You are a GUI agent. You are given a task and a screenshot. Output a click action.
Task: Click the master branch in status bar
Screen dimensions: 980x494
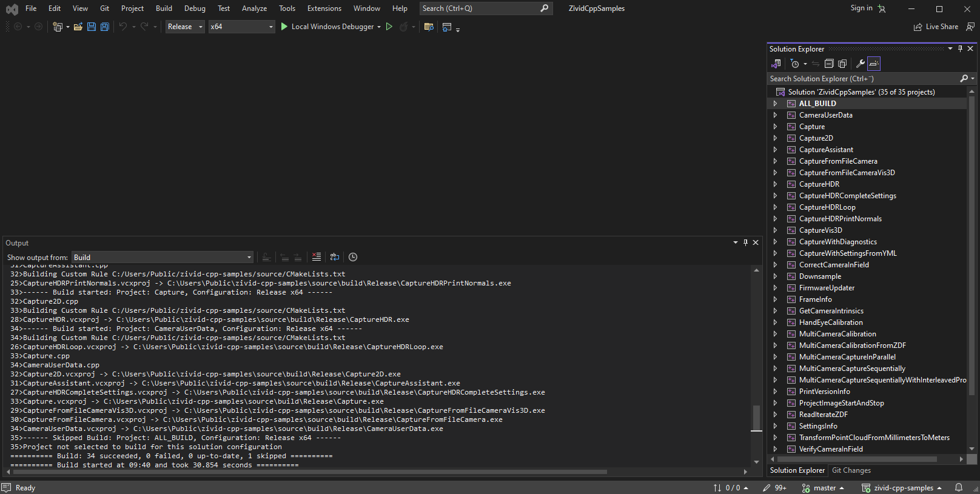(824, 488)
